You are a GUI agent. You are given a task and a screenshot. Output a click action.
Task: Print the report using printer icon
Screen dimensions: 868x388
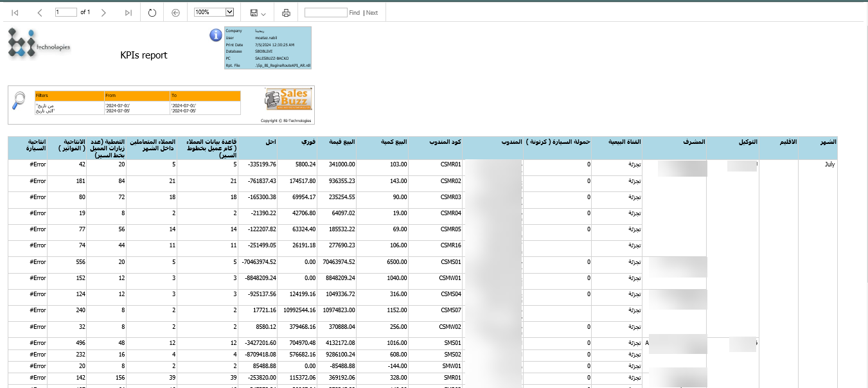point(287,13)
